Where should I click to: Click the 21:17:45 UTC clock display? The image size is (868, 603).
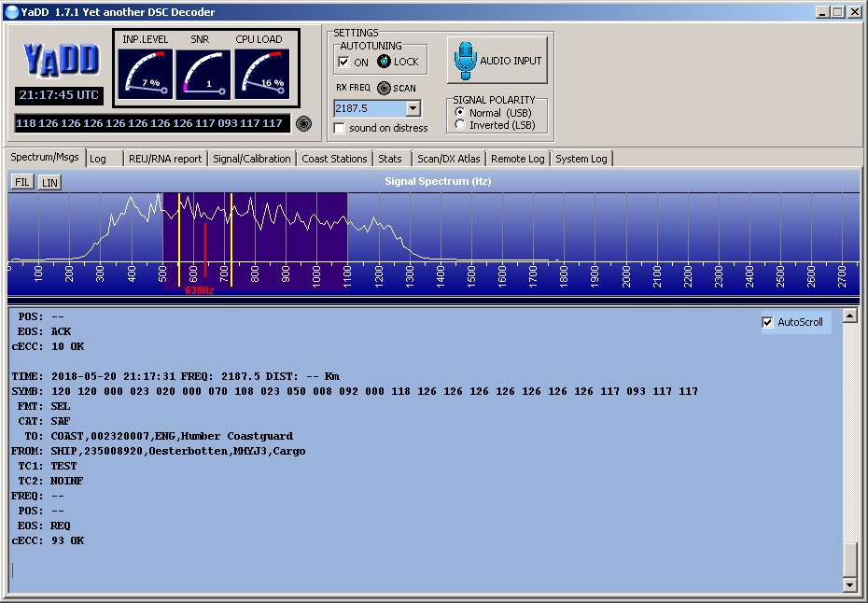tap(59, 95)
